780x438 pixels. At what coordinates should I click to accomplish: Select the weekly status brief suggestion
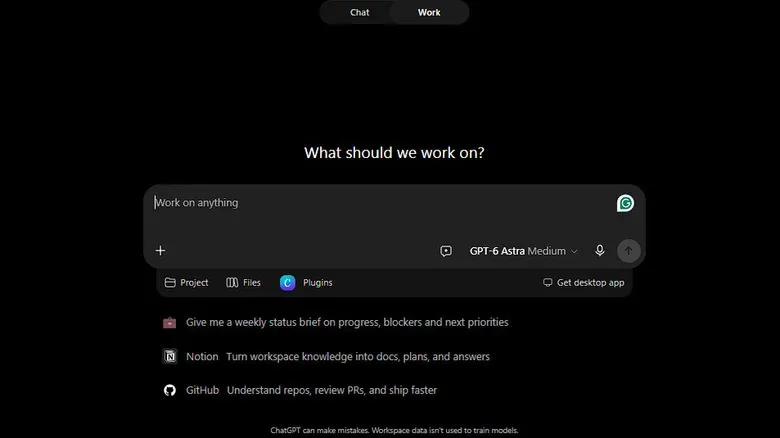click(x=336, y=323)
